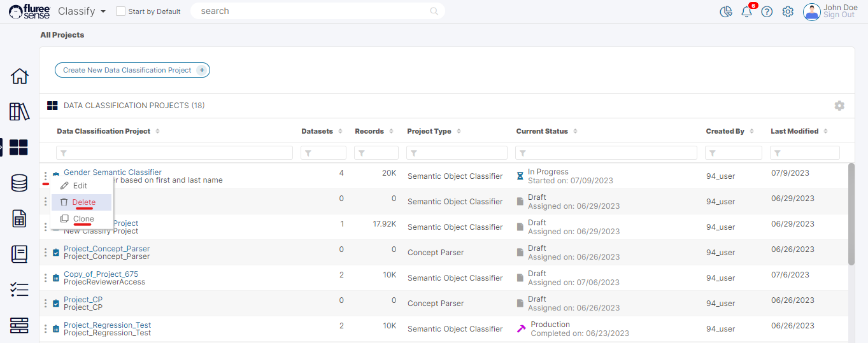Open the Project_Regression_Test project link

coord(107,325)
